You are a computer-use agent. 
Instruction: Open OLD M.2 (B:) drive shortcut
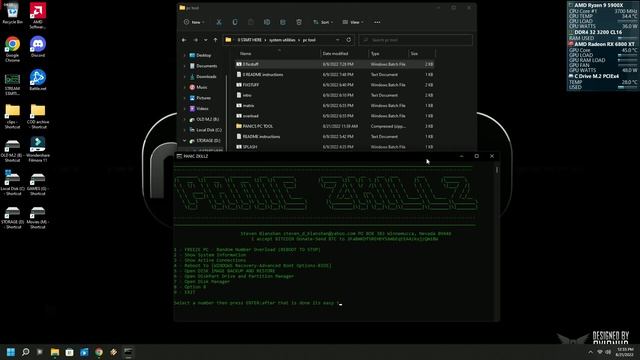tap(12, 150)
